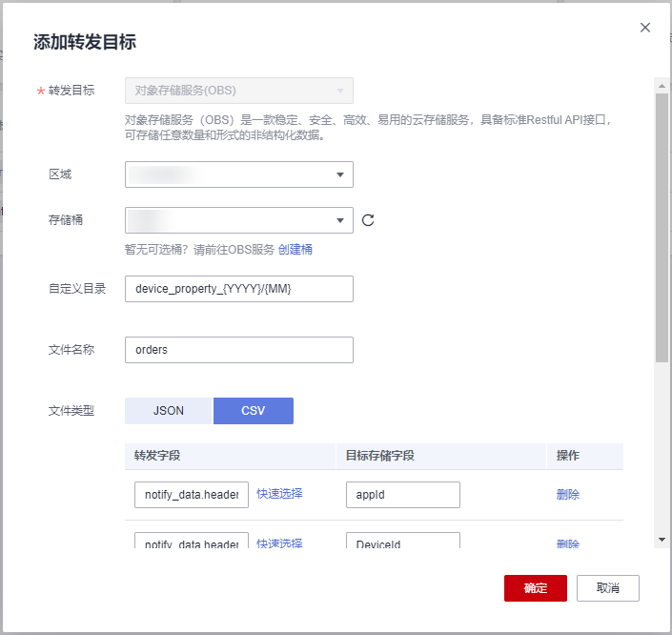Open the 创建桶 create bucket link

tap(295, 249)
